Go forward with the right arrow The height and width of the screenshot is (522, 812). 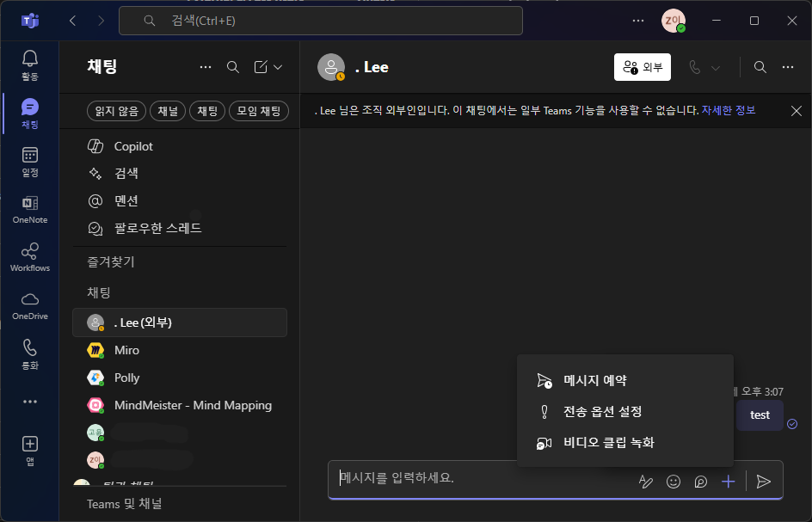[x=101, y=21]
